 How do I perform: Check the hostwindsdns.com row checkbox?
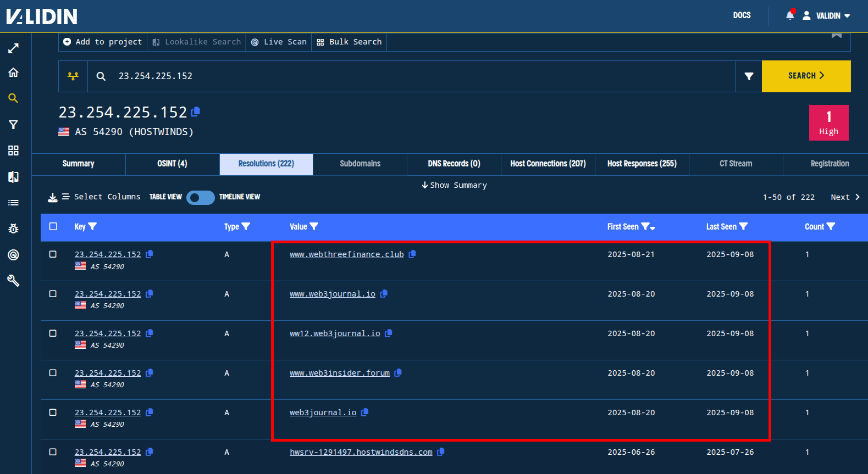(53, 452)
